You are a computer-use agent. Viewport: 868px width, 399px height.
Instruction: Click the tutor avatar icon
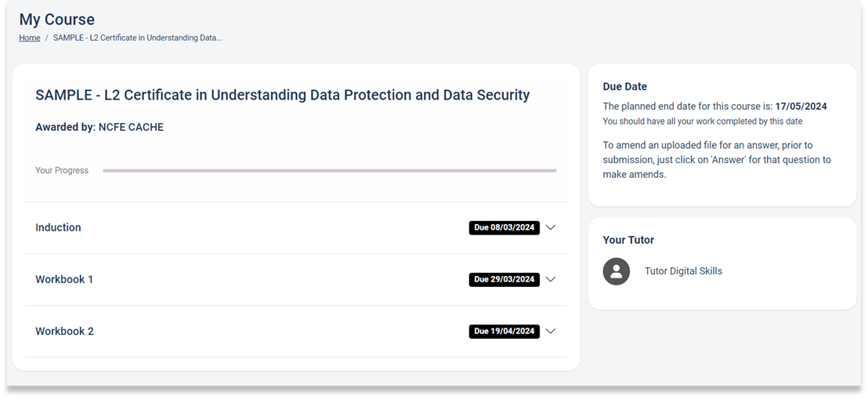click(x=616, y=271)
